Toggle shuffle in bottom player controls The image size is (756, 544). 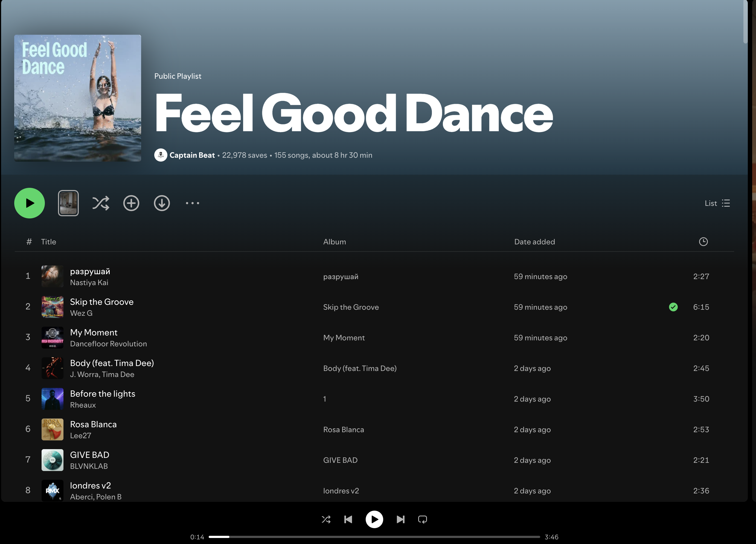pos(326,519)
